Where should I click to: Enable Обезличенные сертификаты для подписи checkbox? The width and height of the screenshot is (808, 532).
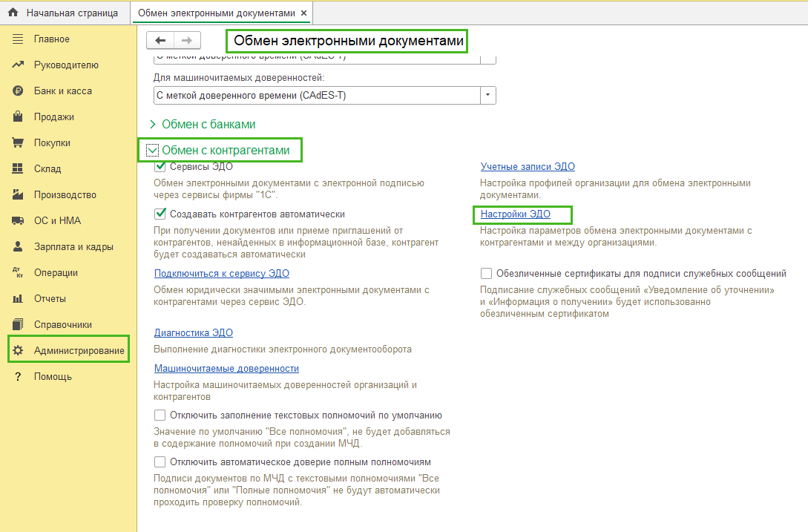coord(486,273)
